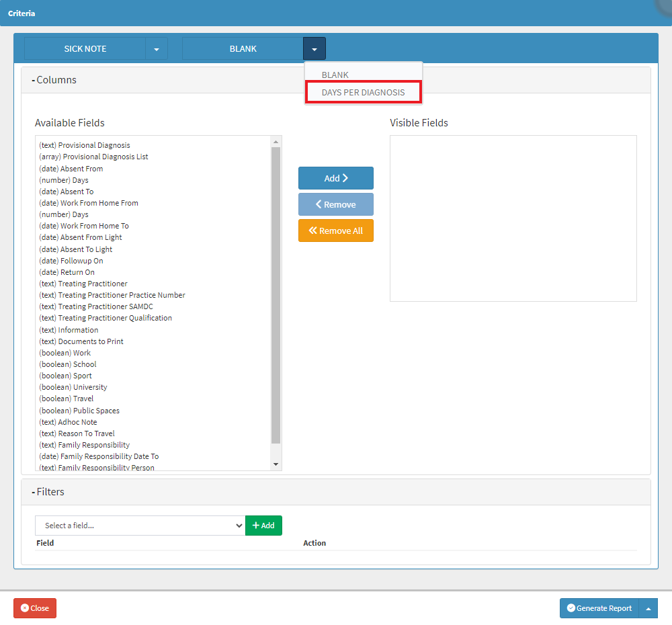This screenshot has width=672, height=625.
Task: Open the 'Select a field...' filter combo box
Action: [140, 526]
